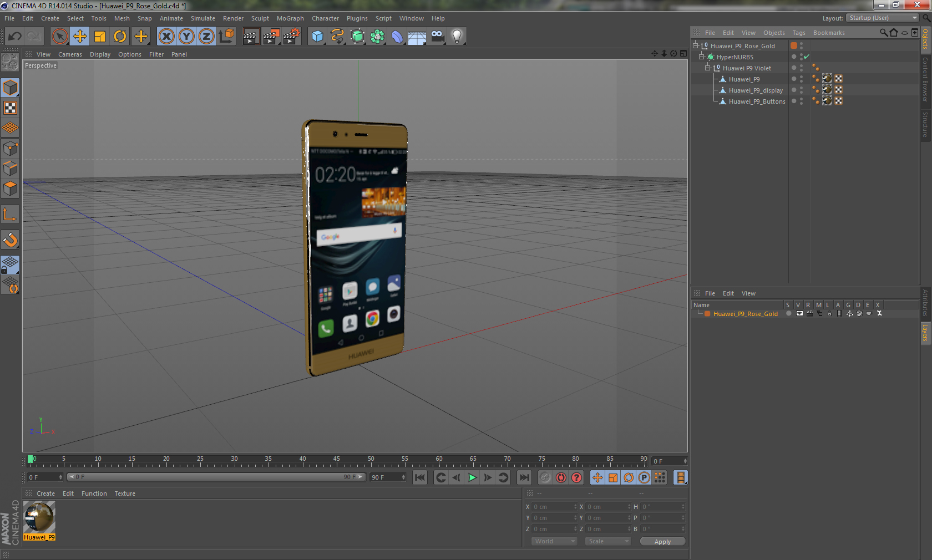This screenshot has height=560, width=932.
Task: Open the Bend deformer objects
Action: [397, 37]
